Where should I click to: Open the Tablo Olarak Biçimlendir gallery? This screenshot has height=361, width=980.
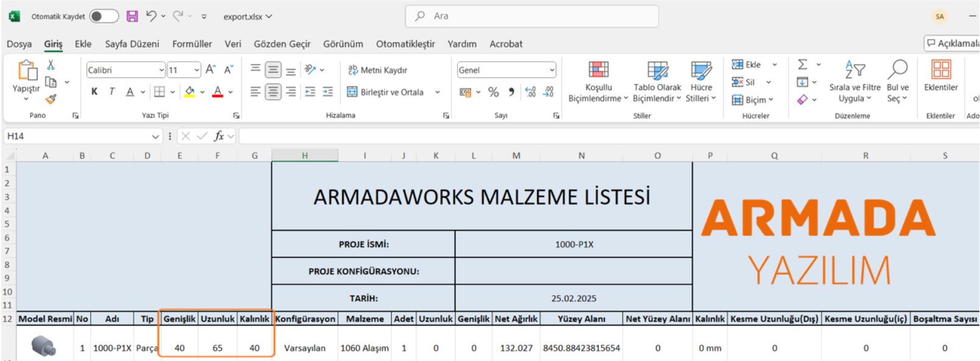click(657, 82)
